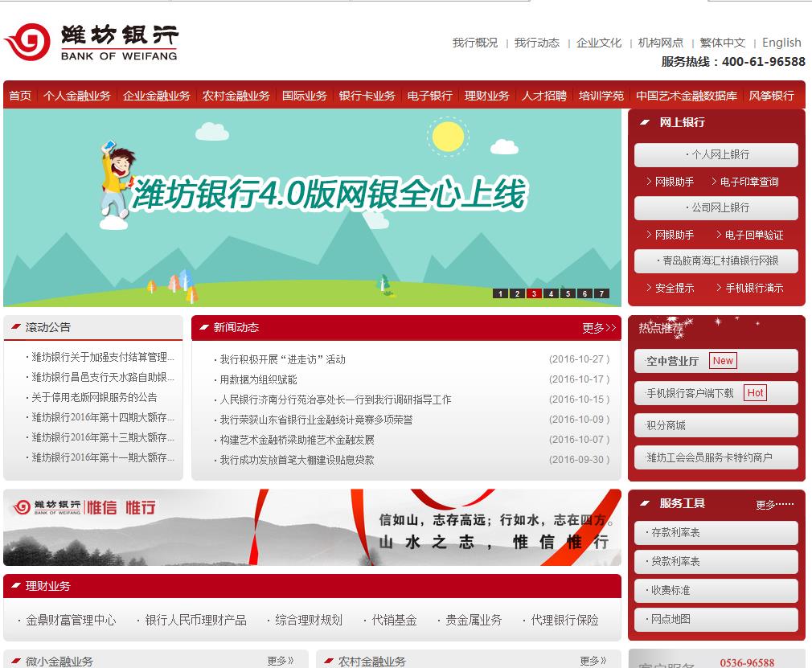This screenshot has width=812, height=668.
Task: Show banner slide 7
Action: tap(601, 293)
